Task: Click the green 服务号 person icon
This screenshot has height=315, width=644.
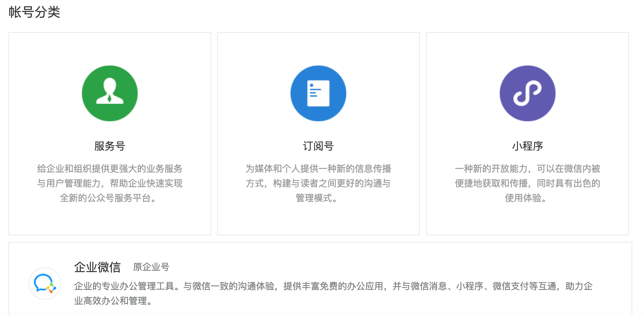Action: [110, 93]
